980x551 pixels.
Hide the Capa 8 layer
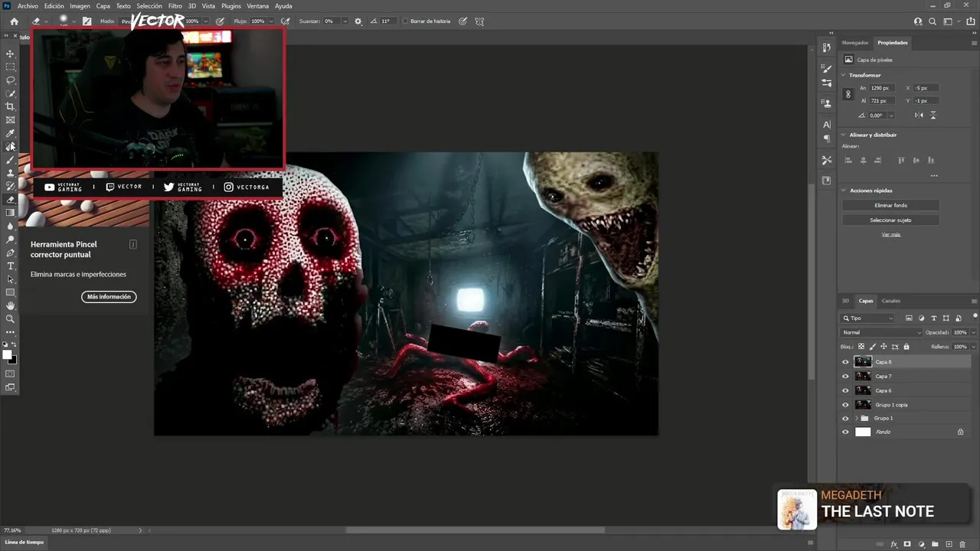click(x=845, y=362)
